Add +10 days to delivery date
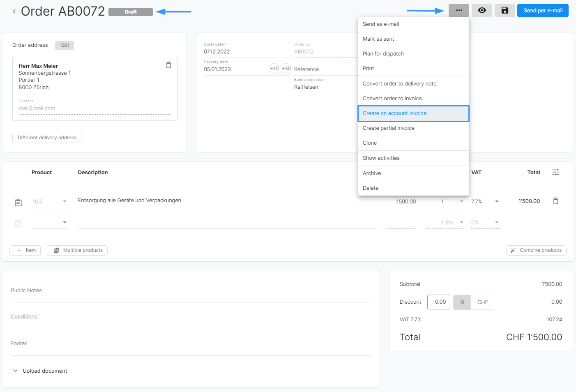The height and width of the screenshot is (392, 576). [274, 69]
